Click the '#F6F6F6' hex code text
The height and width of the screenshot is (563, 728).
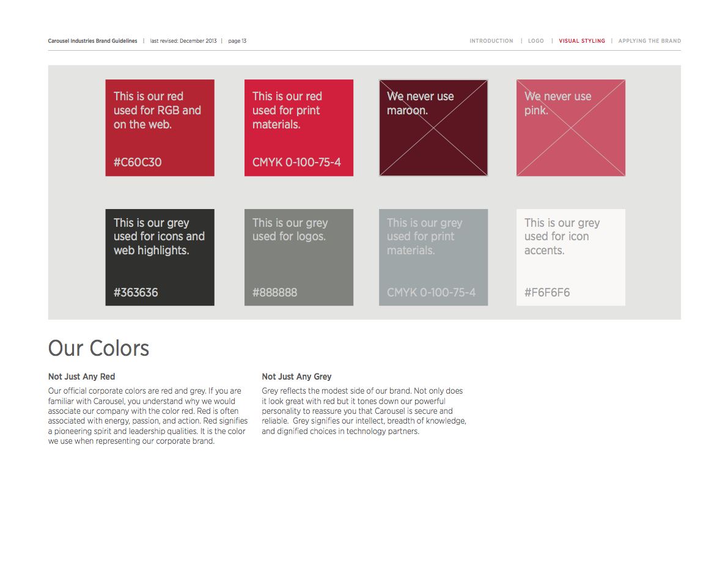(x=547, y=292)
